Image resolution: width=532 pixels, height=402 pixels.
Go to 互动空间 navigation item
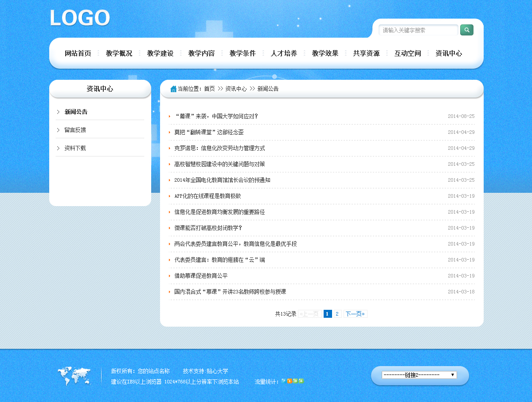tap(407, 54)
